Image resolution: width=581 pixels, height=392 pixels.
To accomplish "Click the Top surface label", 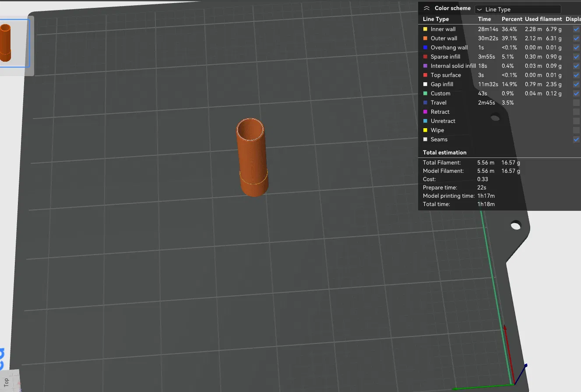I will [446, 75].
